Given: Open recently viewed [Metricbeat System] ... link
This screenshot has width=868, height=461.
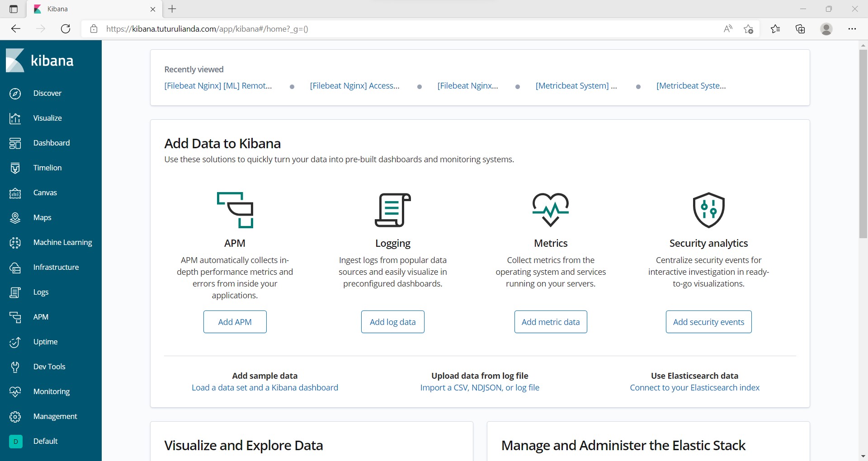Looking at the screenshot, I should pyautogui.click(x=576, y=86).
